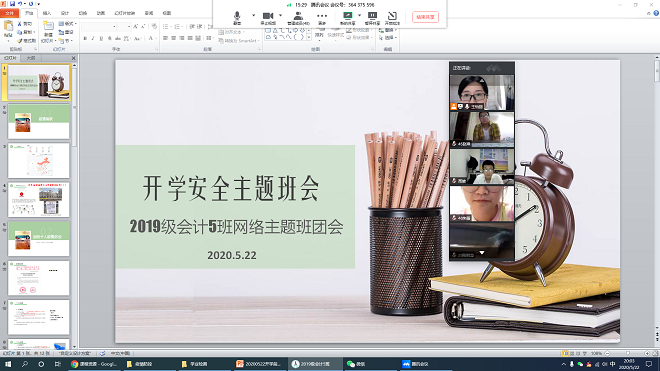This screenshot has height=371, width=660.
Task: Click the Paste icon in ribbon
Action: [8, 29]
